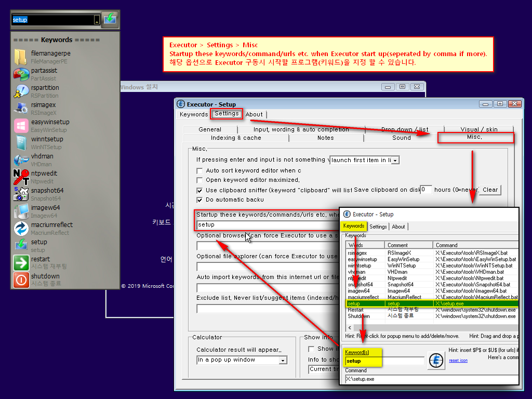Open the Executor input history dropdown arrow

[x=97, y=20]
